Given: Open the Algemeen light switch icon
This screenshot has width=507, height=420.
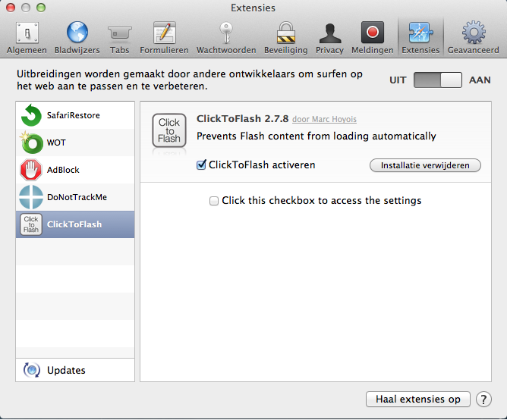Looking at the screenshot, I should pyautogui.click(x=27, y=33).
